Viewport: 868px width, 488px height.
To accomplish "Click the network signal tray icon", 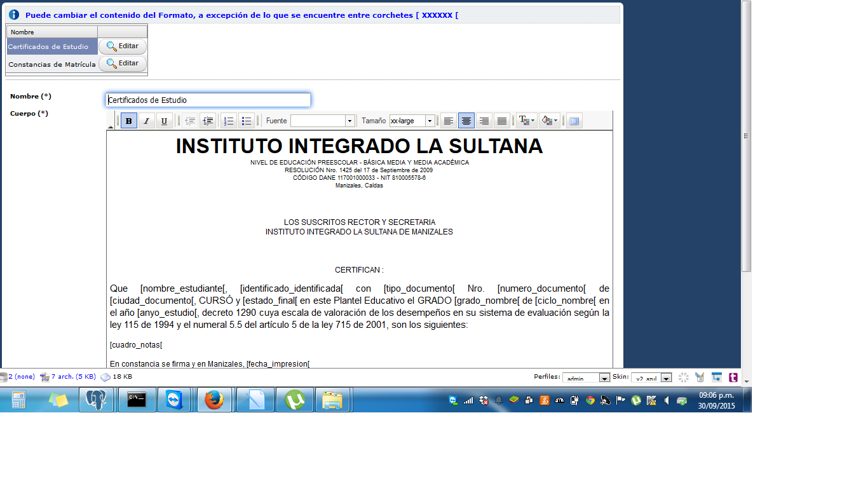I will pos(468,400).
